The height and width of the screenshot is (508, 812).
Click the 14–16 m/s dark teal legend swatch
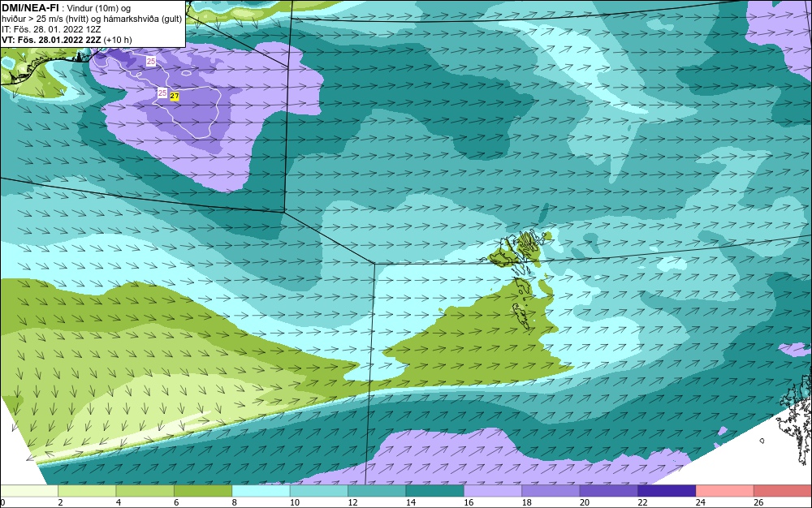(435, 491)
